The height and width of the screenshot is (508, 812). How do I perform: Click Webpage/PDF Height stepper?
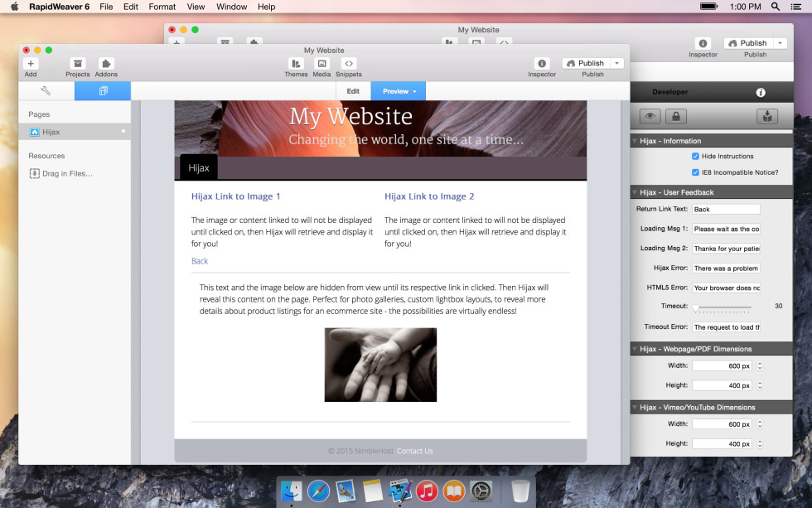(x=760, y=385)
